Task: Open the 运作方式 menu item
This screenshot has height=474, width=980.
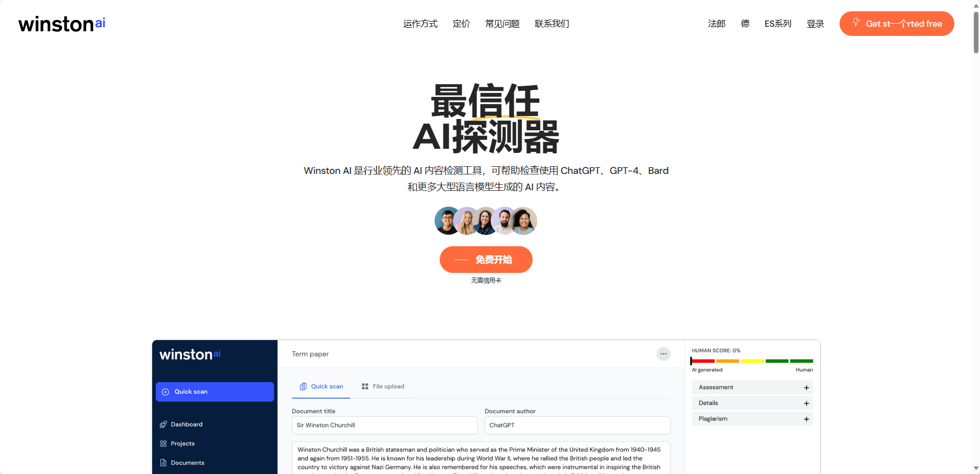Action: [420, 24]
